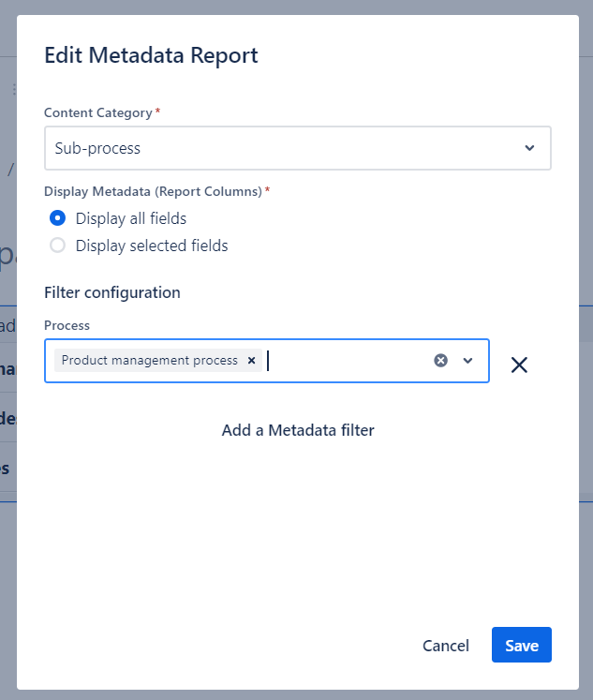Cancel the Edit Metadata Report dialog
The height and width of the screenshot is (700, 593).
[x=446, y=646]
